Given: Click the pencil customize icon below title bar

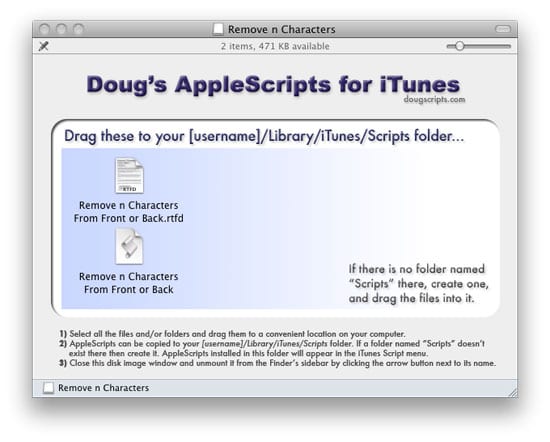Looking at the screenshot, I should (x=43, y=46).
